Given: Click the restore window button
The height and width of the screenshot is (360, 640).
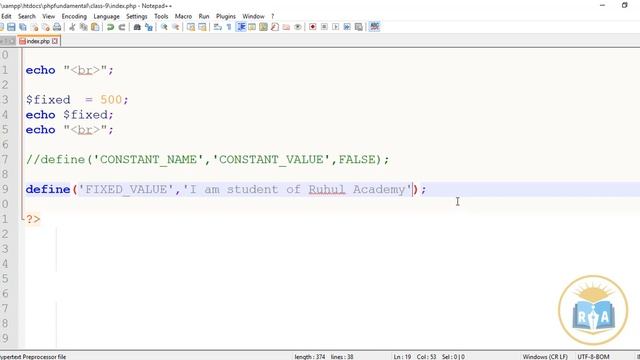Looking at the screenshot, I should (x=624, y=5).
